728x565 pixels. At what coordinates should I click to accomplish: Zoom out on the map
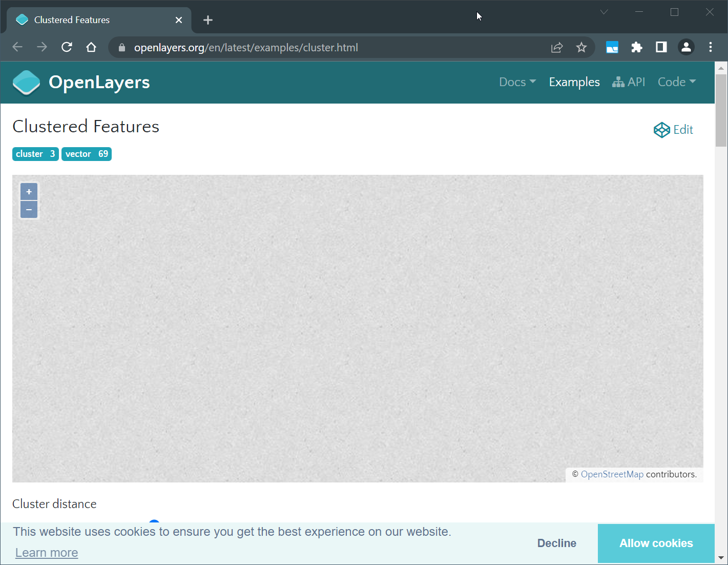point(29,209)
